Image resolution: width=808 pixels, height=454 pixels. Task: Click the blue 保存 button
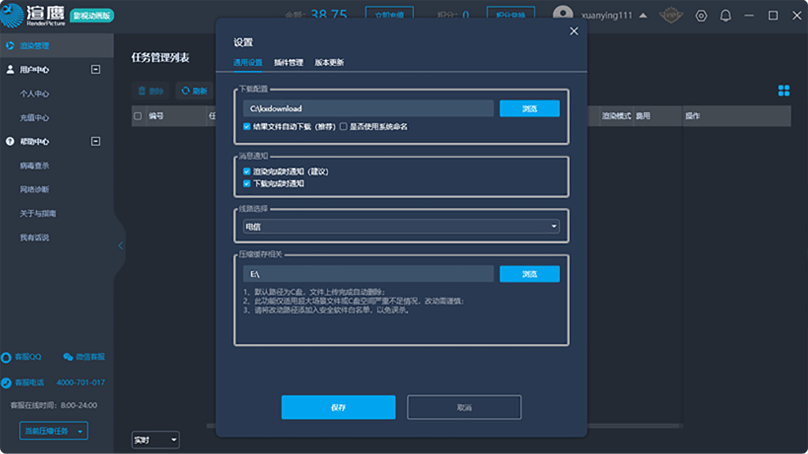click(x=338, y=407)
